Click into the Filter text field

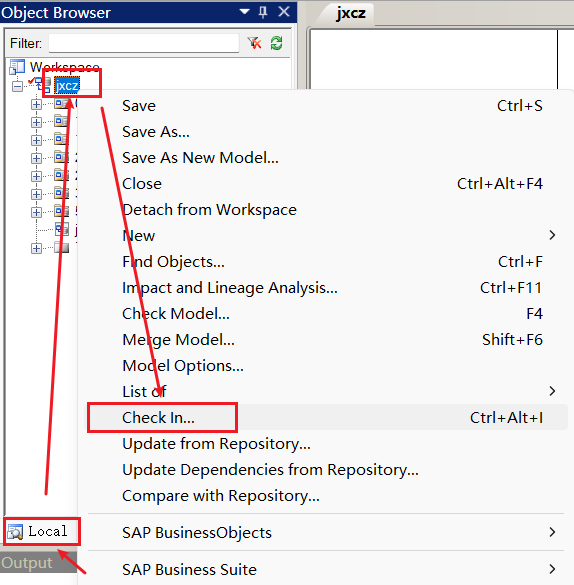[144, 43]
